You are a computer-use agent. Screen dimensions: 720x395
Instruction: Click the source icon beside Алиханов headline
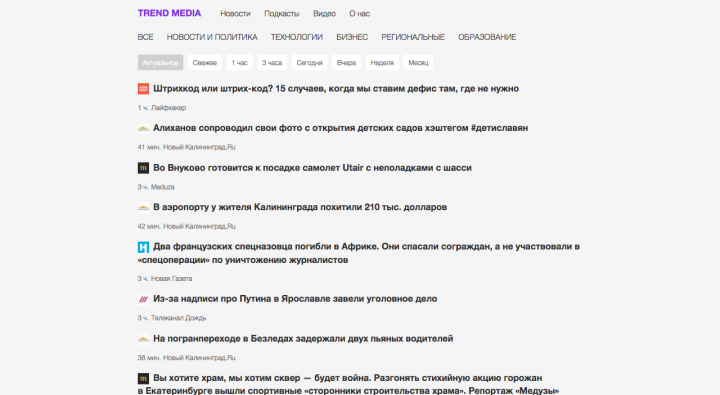click(143, 128)
